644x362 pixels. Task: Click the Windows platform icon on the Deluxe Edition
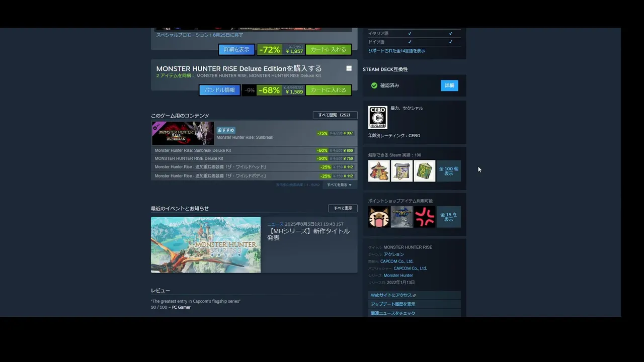(x=349, y=68)
